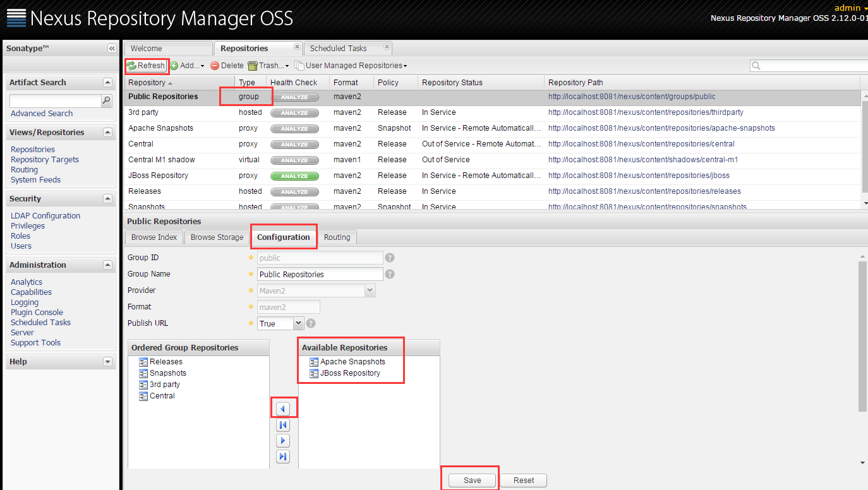Click the Refresh toolbar button
868x490 pixels.
click(x=147, y=66)
